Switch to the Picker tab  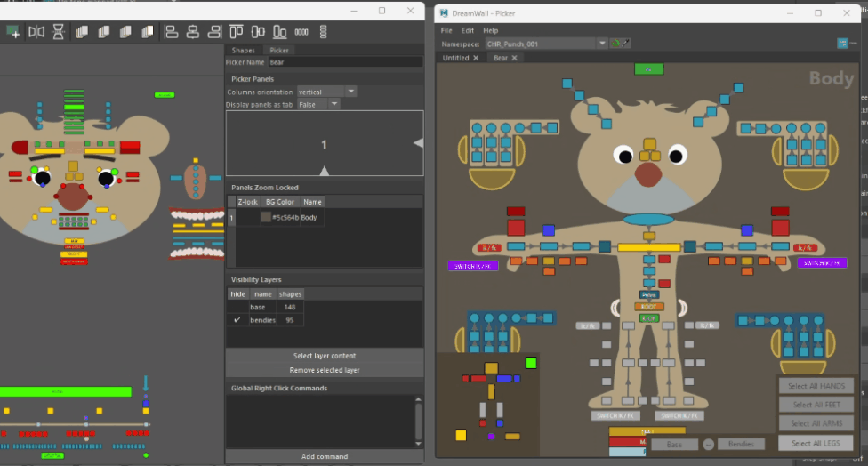click(279, 51)
